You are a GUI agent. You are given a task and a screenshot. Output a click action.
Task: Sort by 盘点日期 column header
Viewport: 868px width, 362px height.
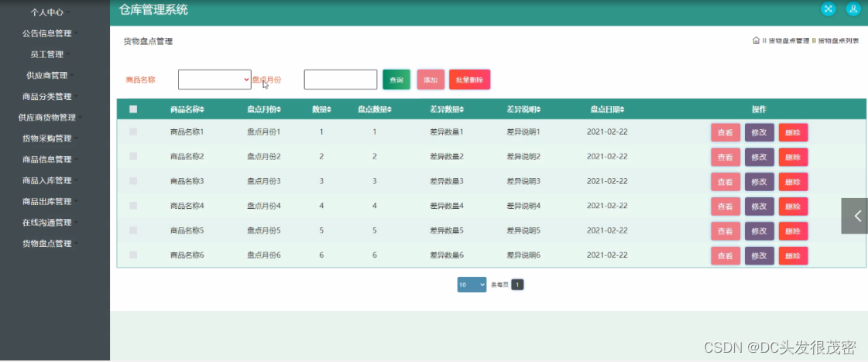pos(607,109)
